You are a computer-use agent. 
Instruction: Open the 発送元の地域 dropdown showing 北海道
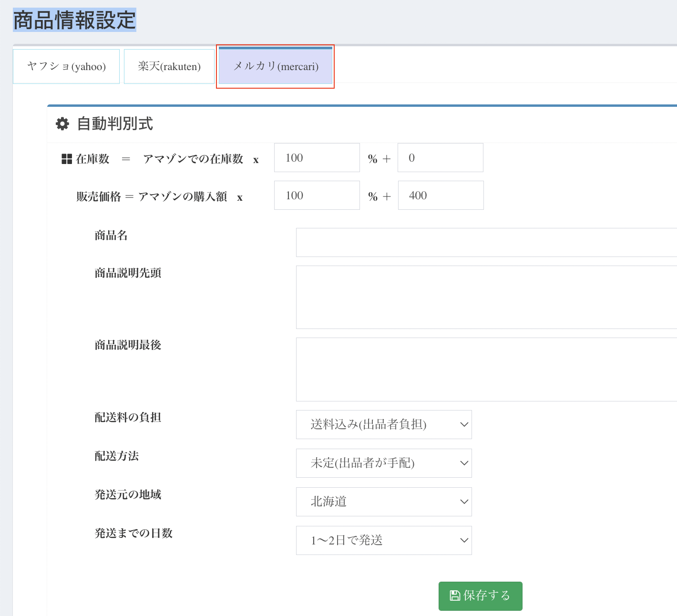(x=384, y=502)
